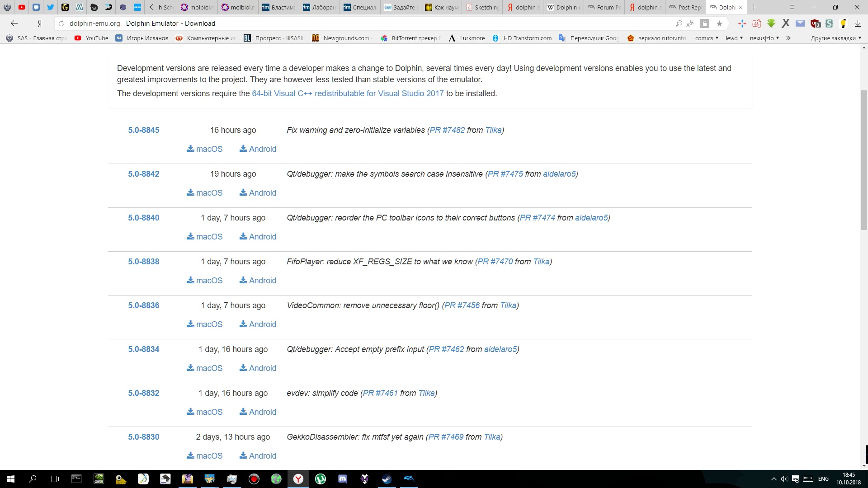The image size is (868, 488).
Task: Open the uBlock Origin extension icon
Action: (815, 23)
